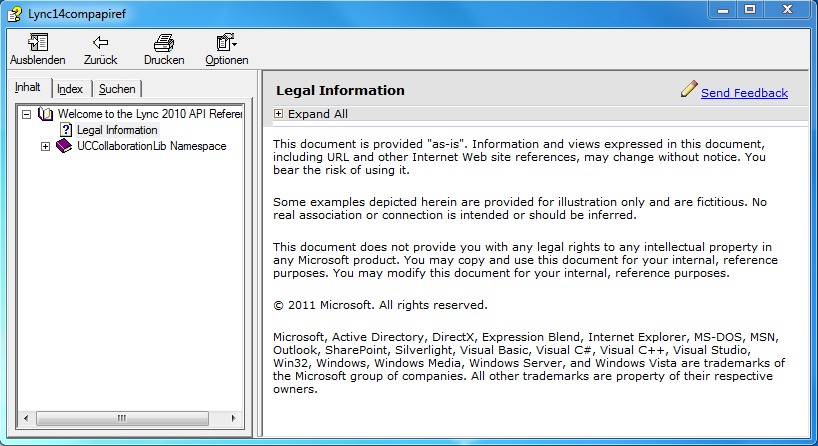Image resolution: width=818 pixels, height=446 pixels.
Task: Click the right arrow of the tree scrollbar
Action: tap(233, 418)
